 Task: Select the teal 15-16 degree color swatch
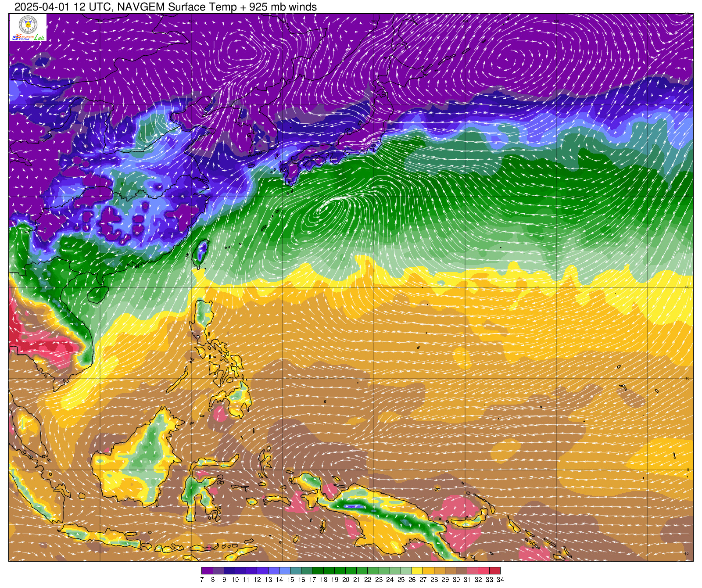click(x=296, y=571)
